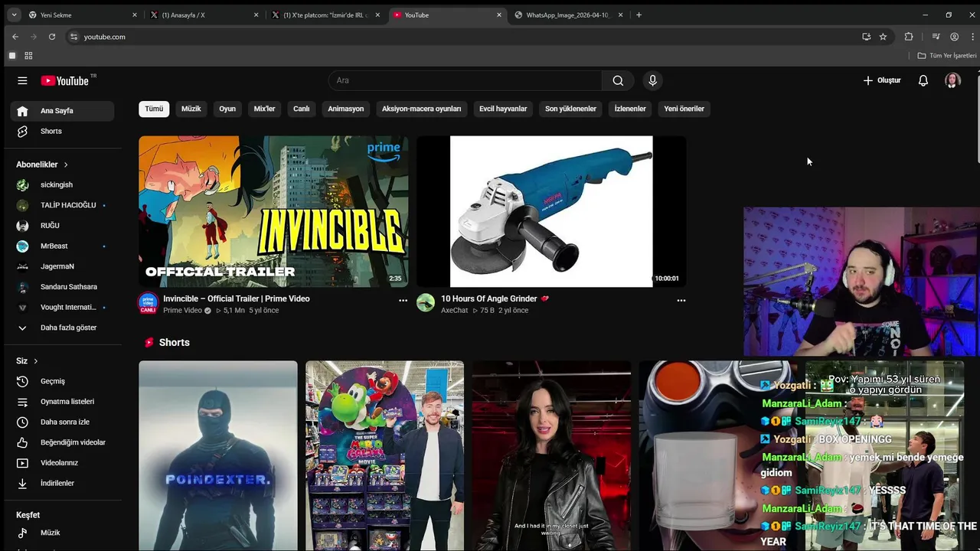Open the Chrome three-dot menu
Viewport: 980px width, 551px height.
971,37
